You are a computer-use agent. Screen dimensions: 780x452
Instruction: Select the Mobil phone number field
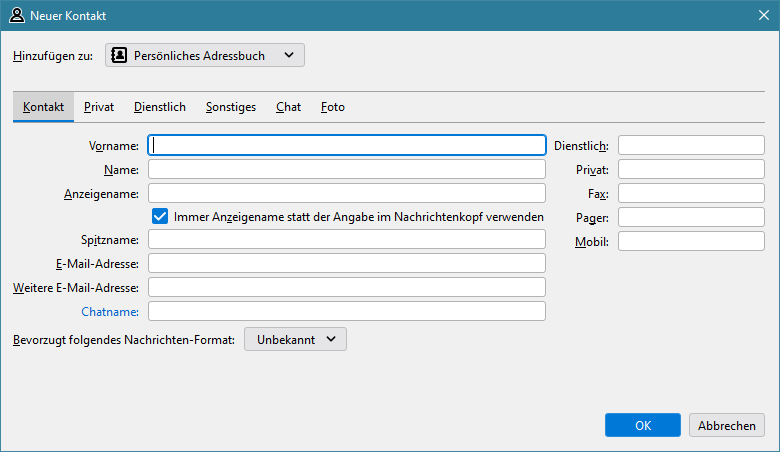coord(691,242)
